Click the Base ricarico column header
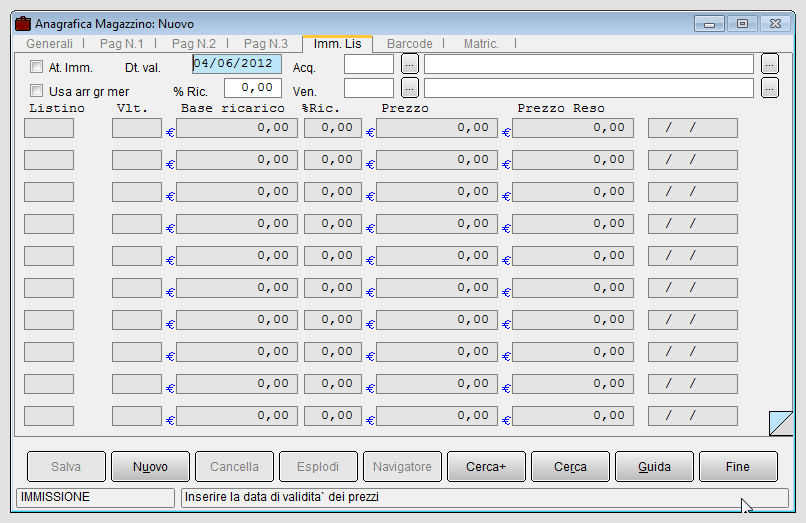The width and height of the screenshot is (806, 523). 232,108
